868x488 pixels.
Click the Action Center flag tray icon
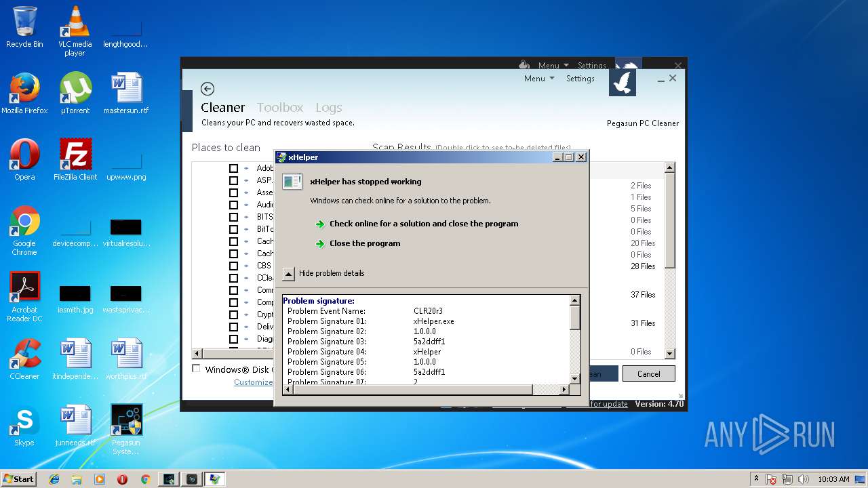click(x=772, y=479)
